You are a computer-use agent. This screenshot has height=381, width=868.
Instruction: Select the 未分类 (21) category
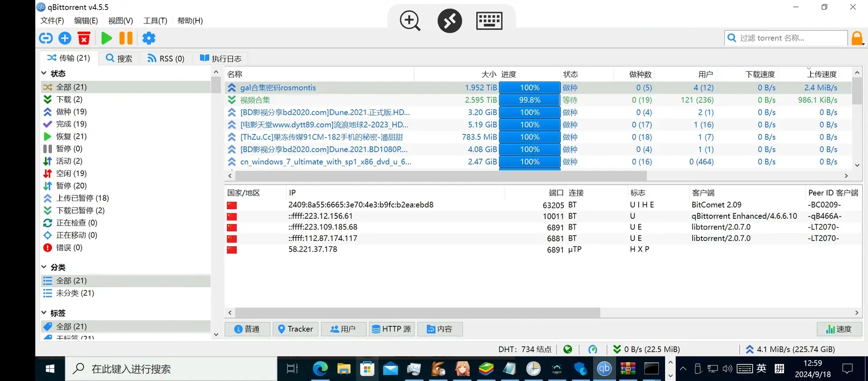[126, 293]
